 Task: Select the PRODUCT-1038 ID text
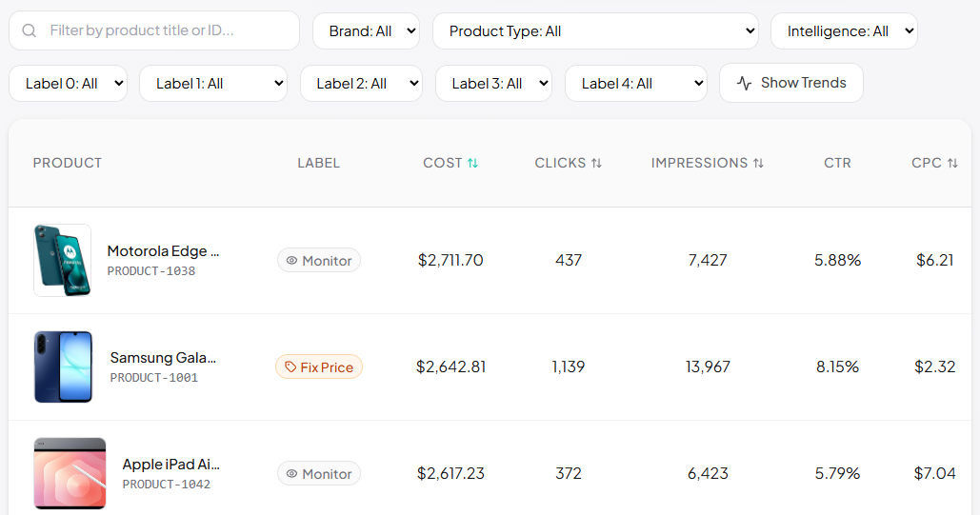[x=151, y=271]
